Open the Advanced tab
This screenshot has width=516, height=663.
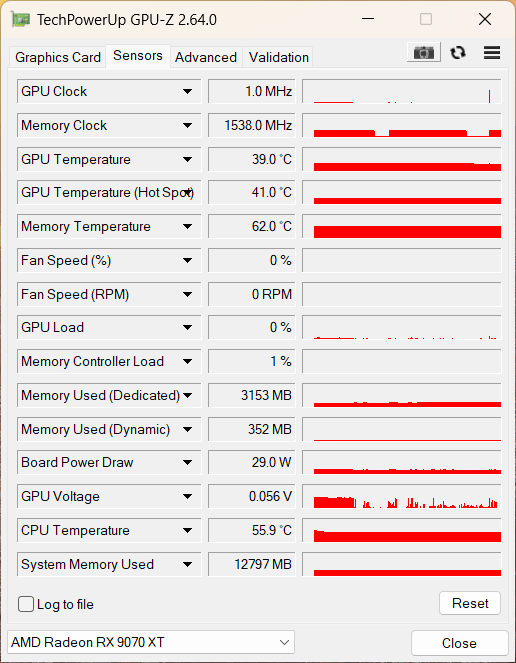(x=206, y=57)
